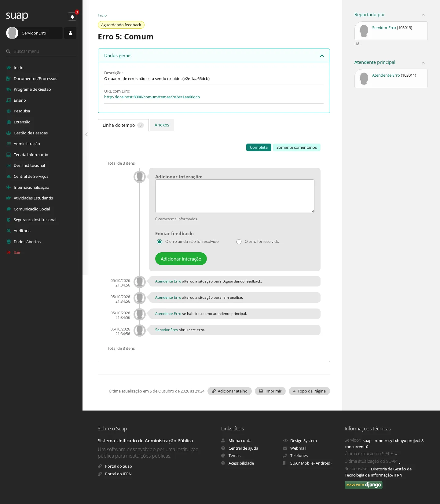Click the search magnifier icon in sidebar
440x504 pixels.
tap(8, 52)
